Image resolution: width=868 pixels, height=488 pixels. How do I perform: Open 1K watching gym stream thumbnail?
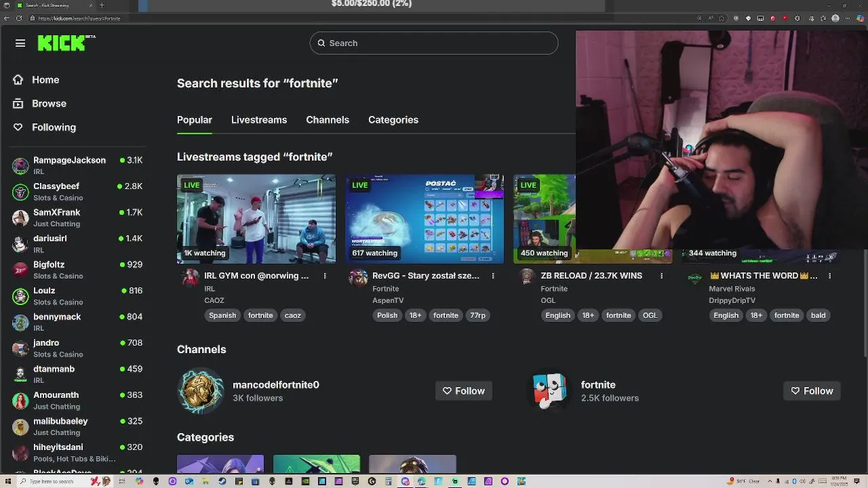coord(256,219)
